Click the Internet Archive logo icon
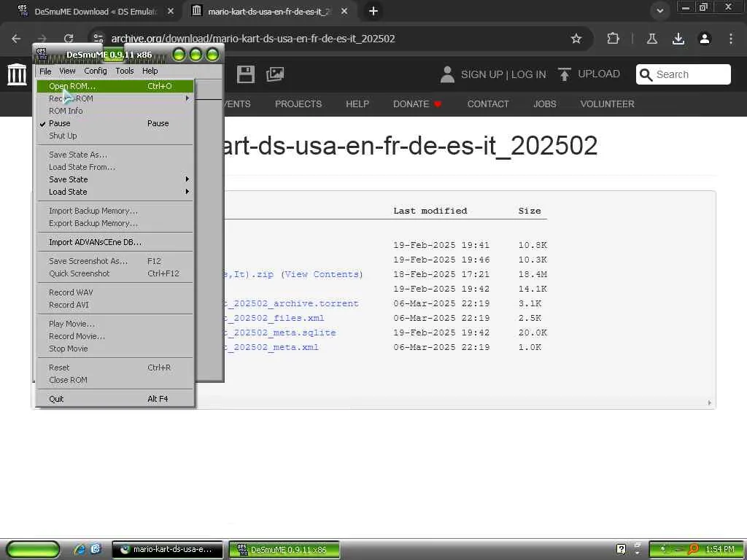 (x=17, y=75)
